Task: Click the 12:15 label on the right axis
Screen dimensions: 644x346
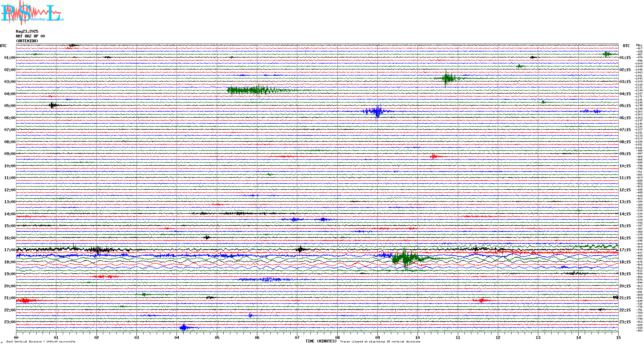Action: coord(625,190)
